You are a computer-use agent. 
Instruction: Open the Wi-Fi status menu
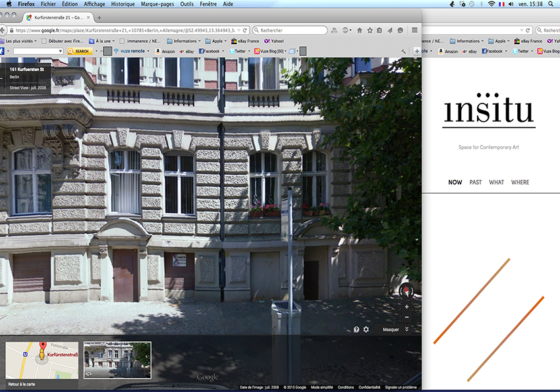491,4
